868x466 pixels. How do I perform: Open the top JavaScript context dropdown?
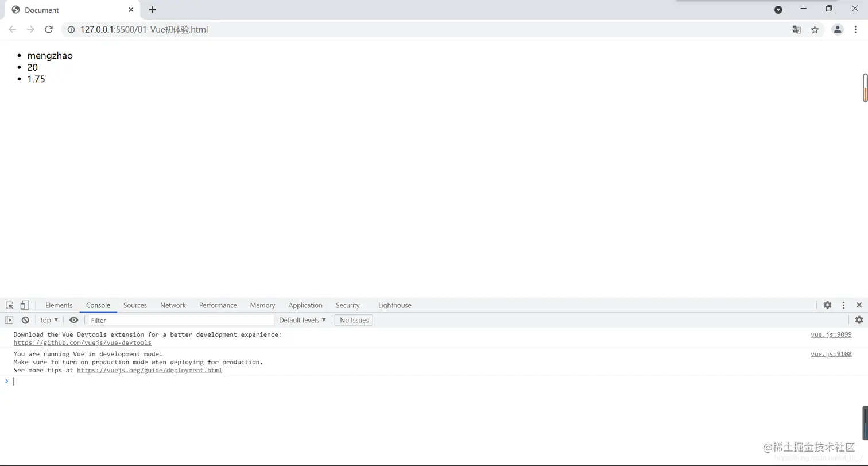49,320
